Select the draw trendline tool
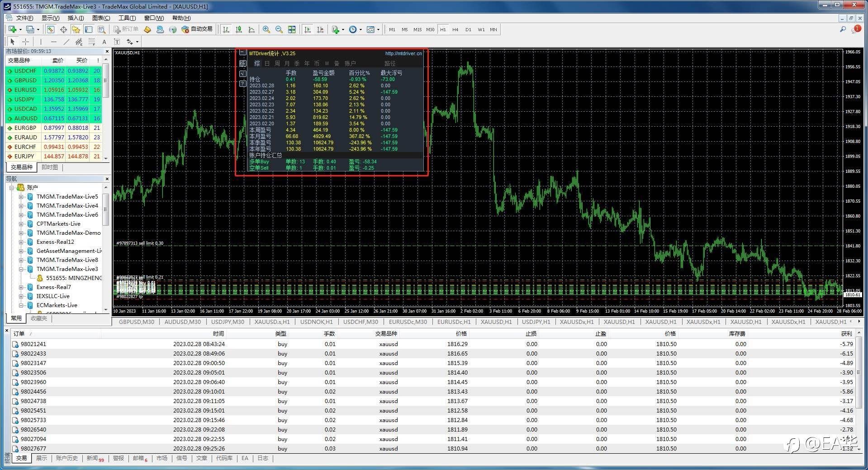868x470 pixels. [x=66, y=42]
